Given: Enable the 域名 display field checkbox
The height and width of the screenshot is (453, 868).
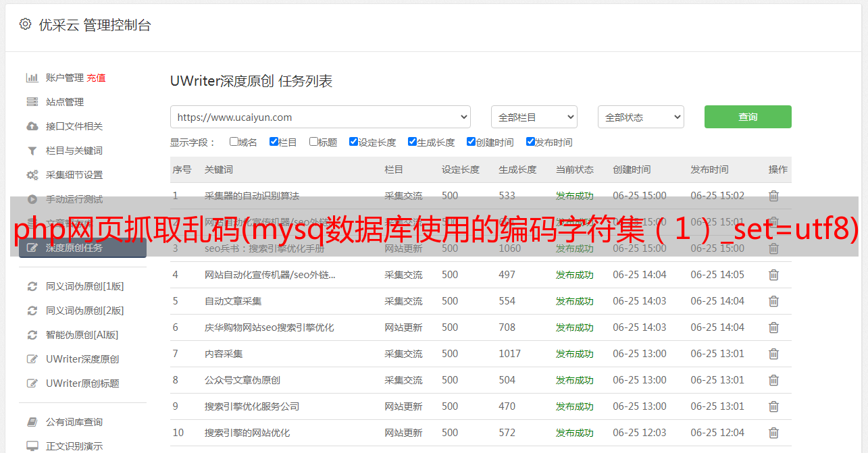Looking at the screenshot, I should (x=234, y=142).
